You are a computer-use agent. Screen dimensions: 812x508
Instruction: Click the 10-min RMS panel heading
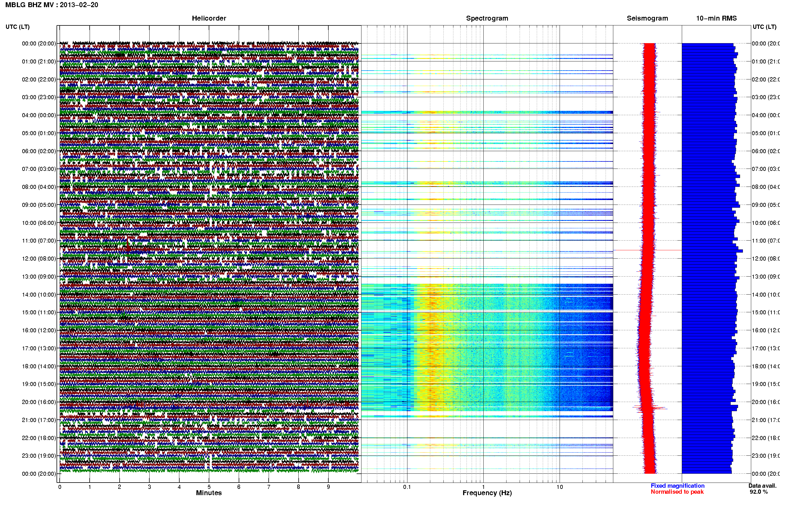(x=716, y=18)
